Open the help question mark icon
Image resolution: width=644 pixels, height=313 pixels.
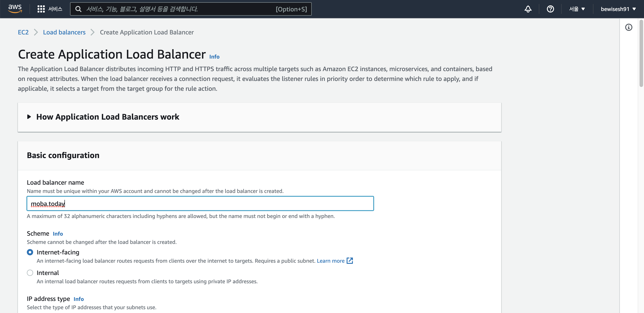coord(550,9)
